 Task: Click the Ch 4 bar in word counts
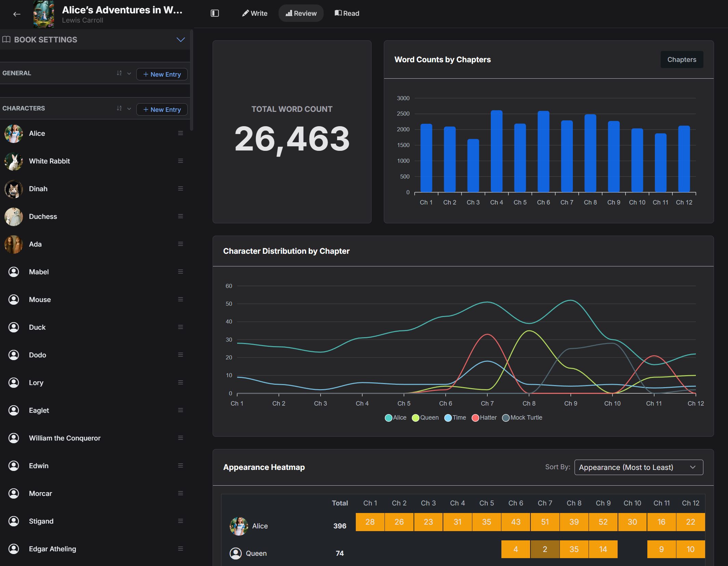tap(496, 151)
